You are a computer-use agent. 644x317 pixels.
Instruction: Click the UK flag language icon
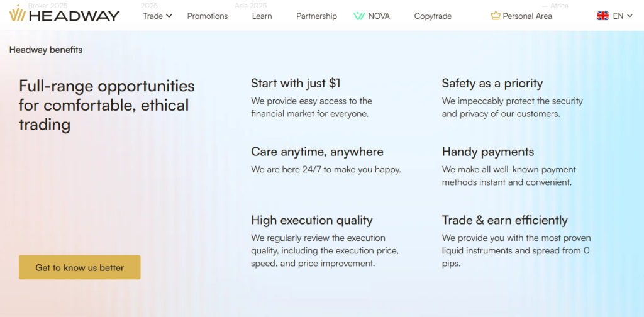point(602,16)
